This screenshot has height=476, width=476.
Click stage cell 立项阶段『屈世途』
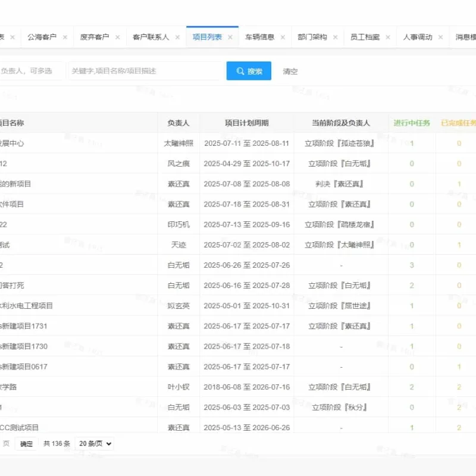coord(339,306)
